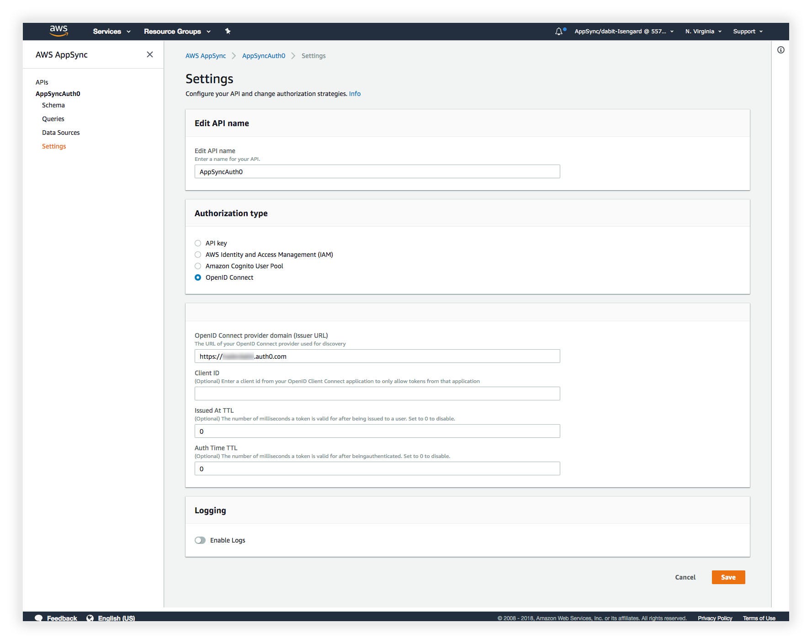812x644 pixels.
Task: Click the orange Save button
Action: click(x=728, y=577)
